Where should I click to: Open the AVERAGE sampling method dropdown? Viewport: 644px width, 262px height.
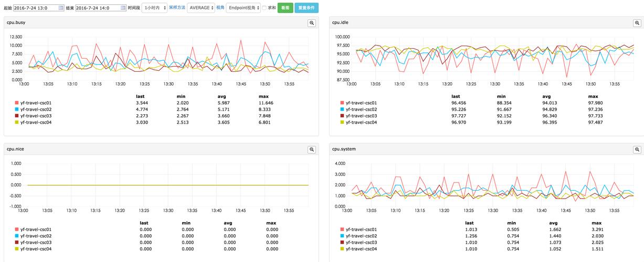click(200, 8)
